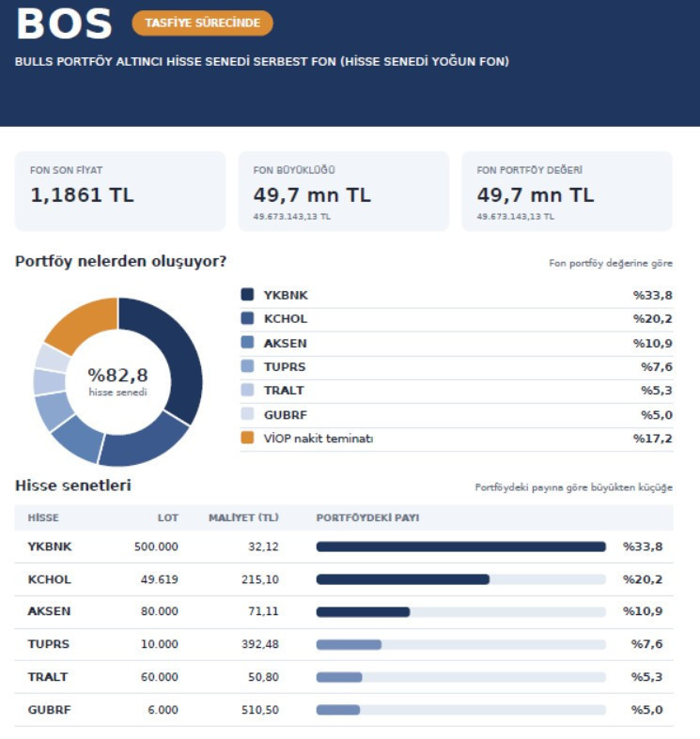
Task: Click the 510,50 cost value
Action: (260, 709)
